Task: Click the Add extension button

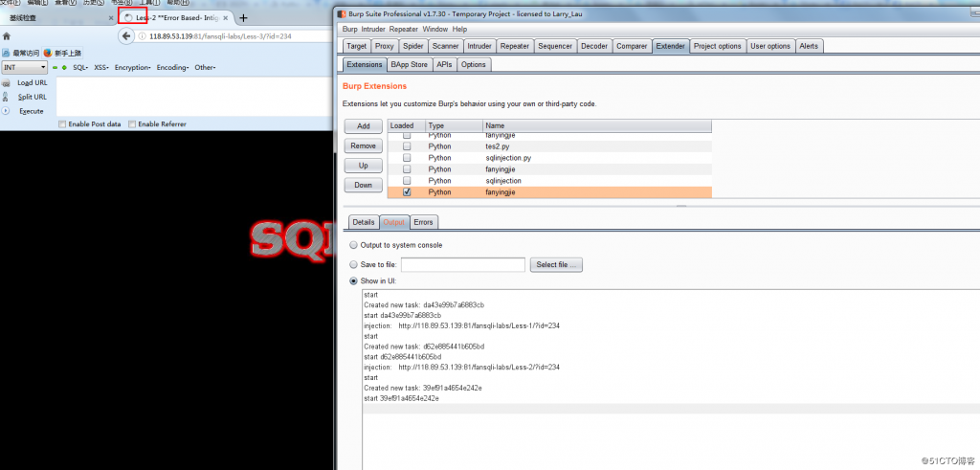Action: coord(363,126)
